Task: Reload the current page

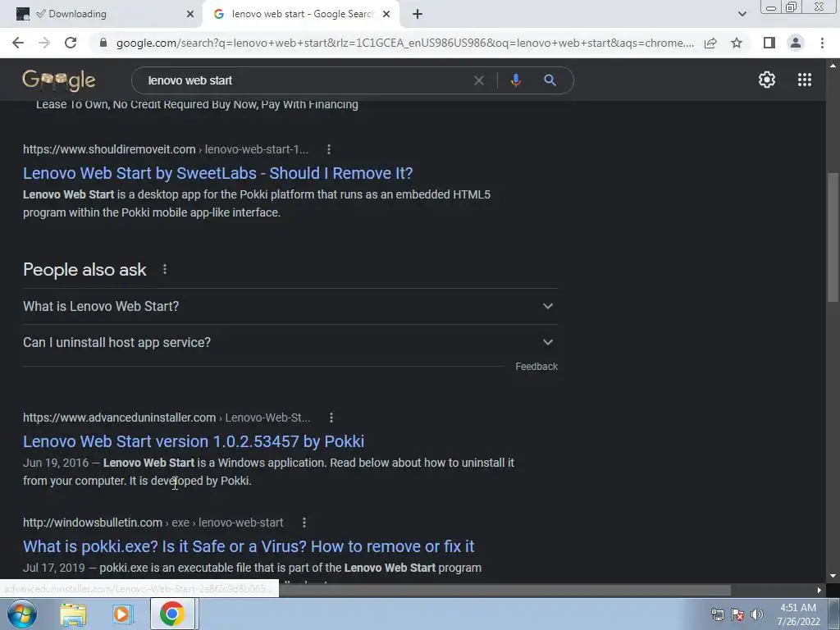Action: point(71,43)
